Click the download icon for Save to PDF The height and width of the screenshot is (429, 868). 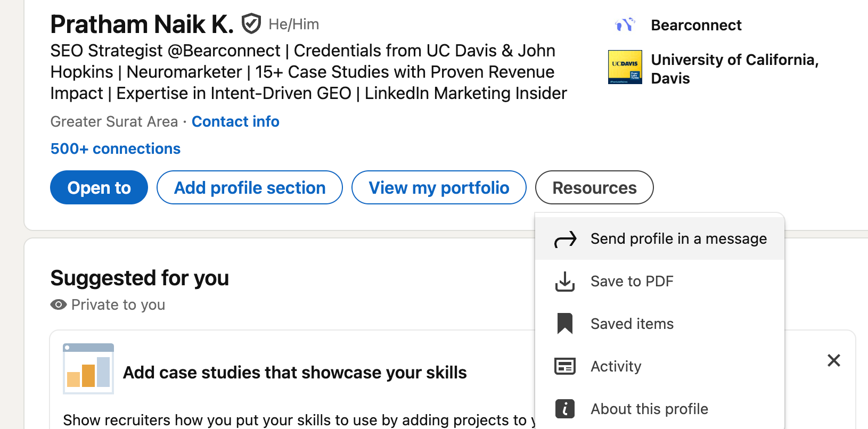(565, 282)
